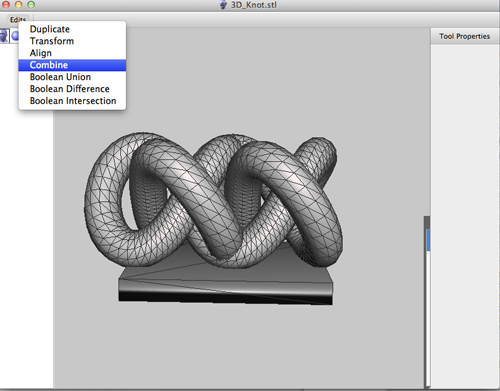Close the window with the red button
500x391 pixels.
pyautogui.click(x=6, y=5)
